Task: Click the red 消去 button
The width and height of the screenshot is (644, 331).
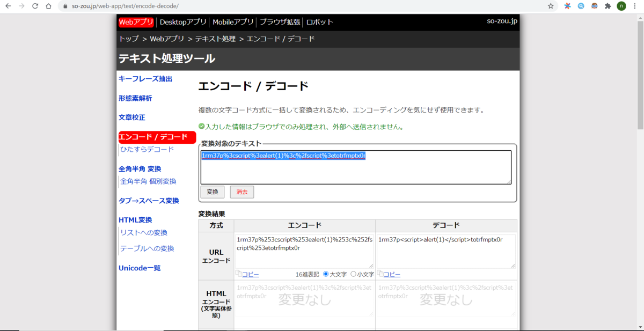Action: [242, 192]
